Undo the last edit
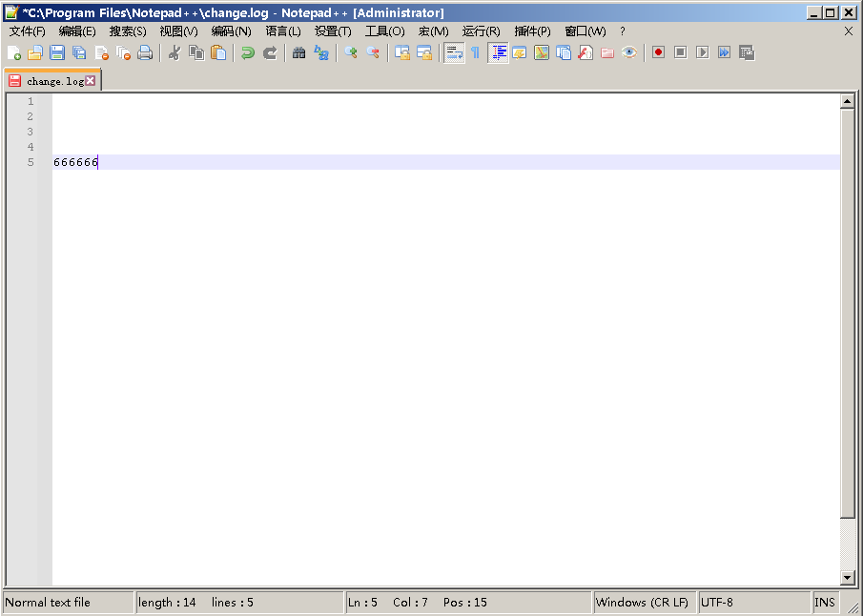This screenshot has width=863, height=616. [x=247, y=52]
